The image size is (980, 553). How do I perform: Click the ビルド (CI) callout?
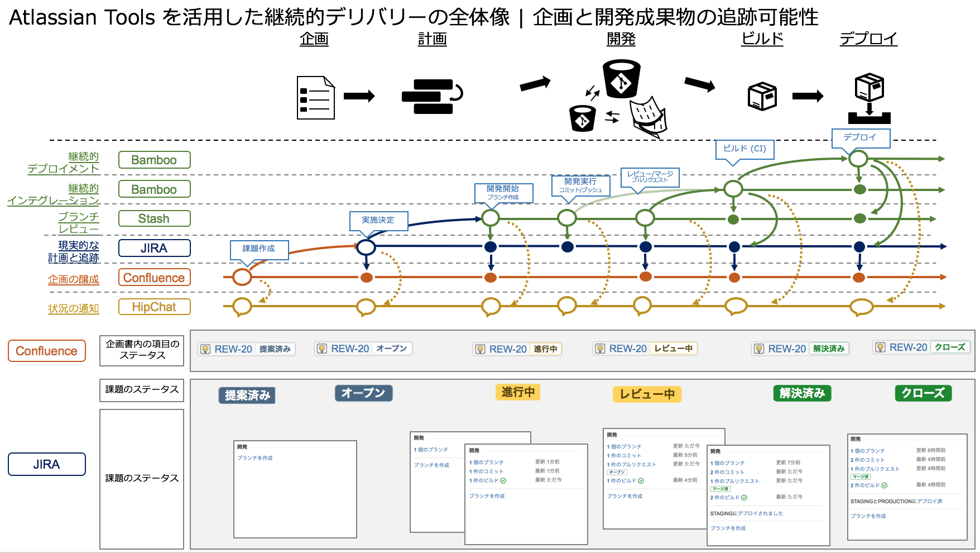[745, 149]
